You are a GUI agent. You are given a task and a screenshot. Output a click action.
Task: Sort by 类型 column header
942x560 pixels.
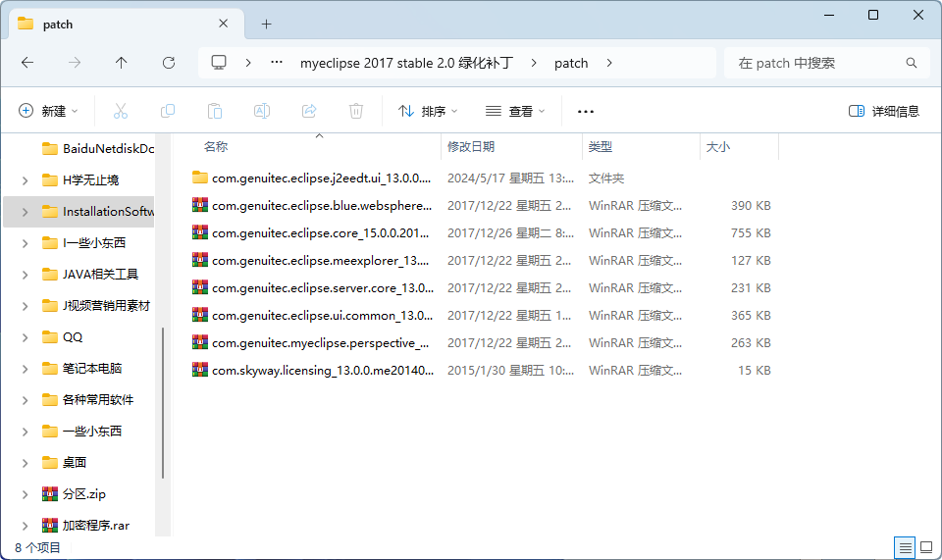[601, 147]
